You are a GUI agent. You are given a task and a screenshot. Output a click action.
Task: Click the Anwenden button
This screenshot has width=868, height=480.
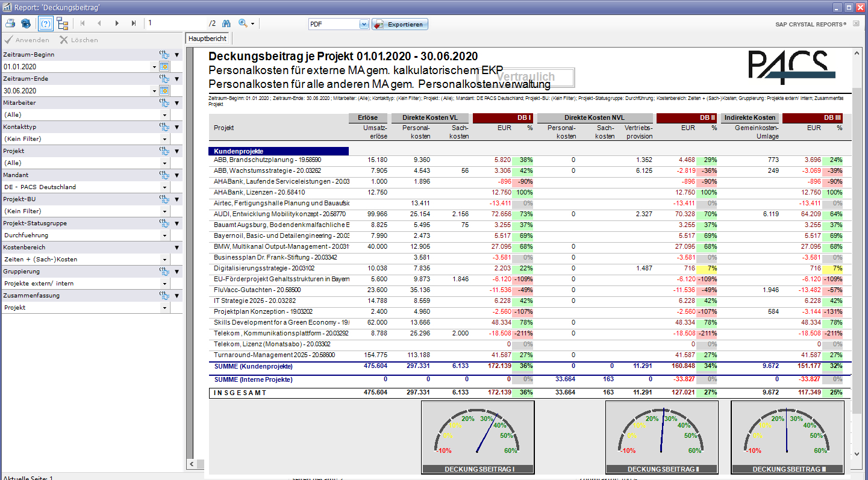[27, 40]
